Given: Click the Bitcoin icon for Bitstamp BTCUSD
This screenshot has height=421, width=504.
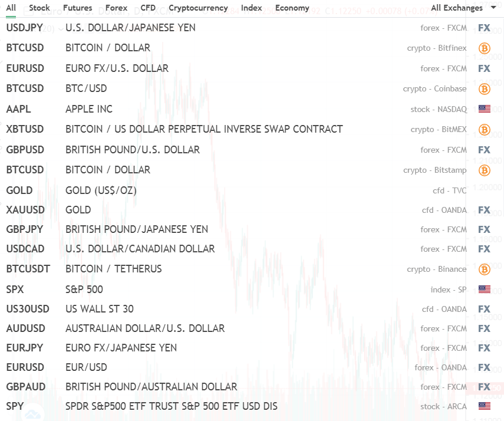Looking at the screenshot, I should click(x=484, y=170).
